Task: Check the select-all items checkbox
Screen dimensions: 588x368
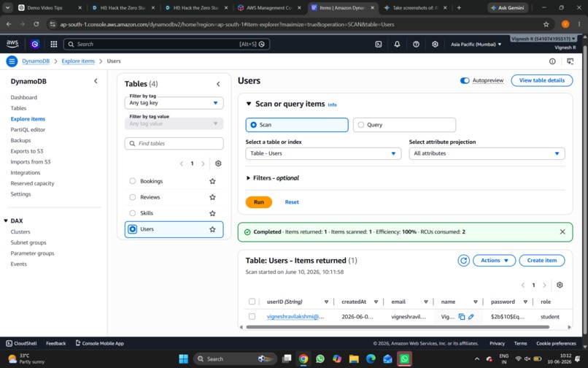Action: point(252,302)
